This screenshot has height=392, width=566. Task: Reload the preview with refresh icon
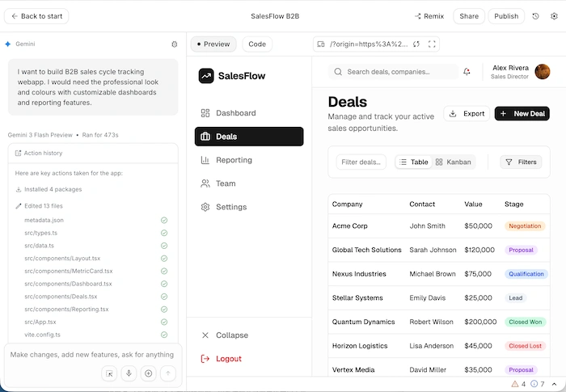pos(416,44)
